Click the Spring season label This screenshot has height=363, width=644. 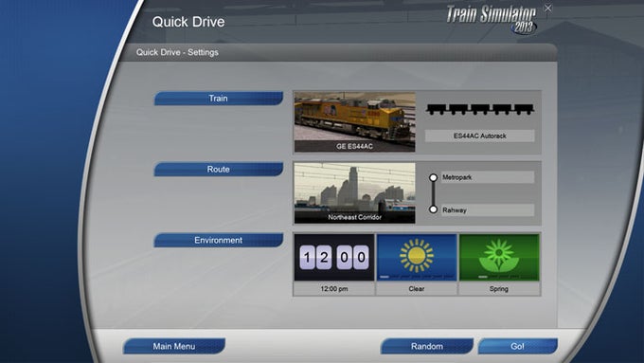point(499,289)
